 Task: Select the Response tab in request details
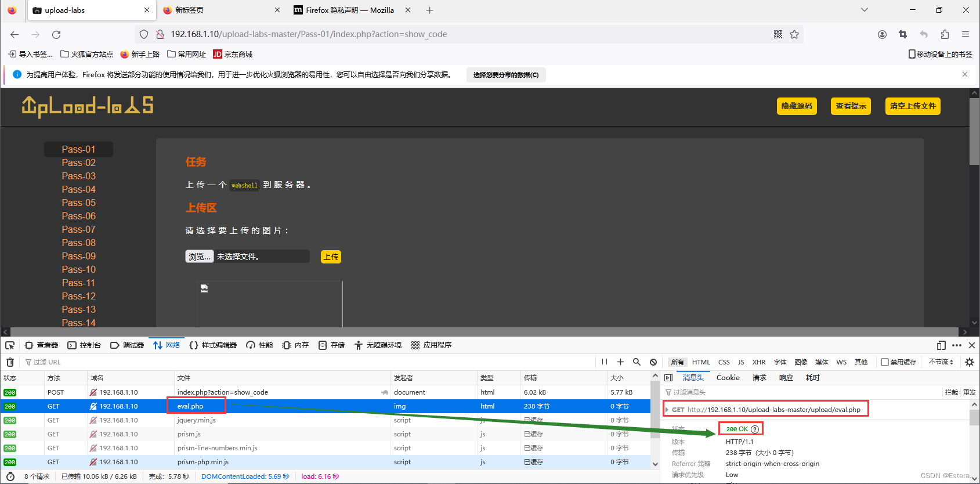coord(786,378)
